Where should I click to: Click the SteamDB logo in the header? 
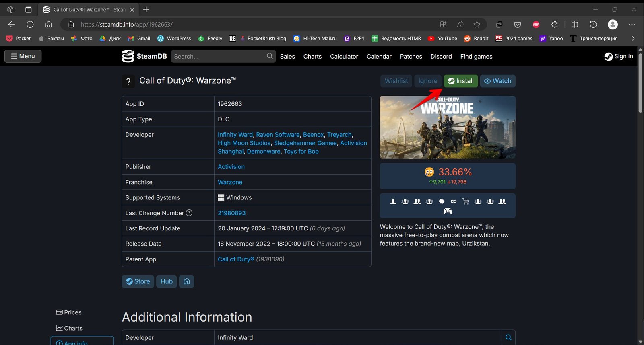click(144, 56)
